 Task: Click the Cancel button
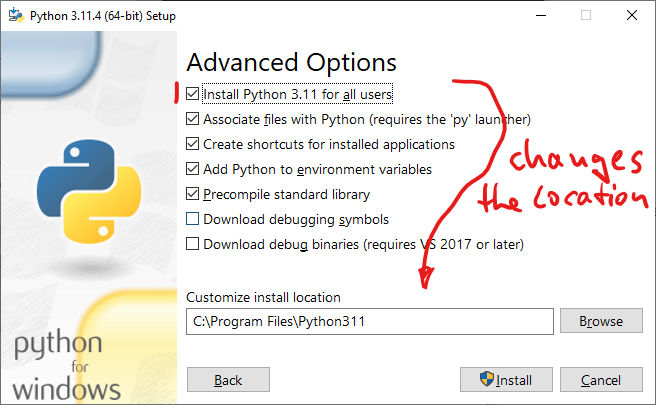click(x=600, y=380)
